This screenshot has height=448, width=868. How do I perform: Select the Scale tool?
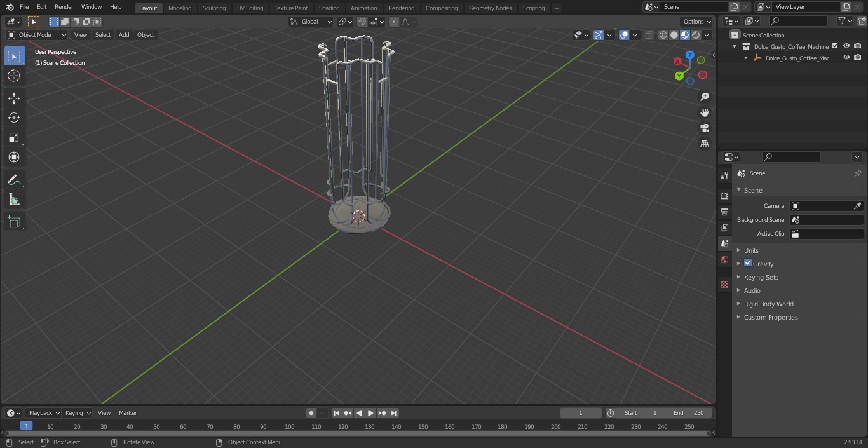pos(14,137)
